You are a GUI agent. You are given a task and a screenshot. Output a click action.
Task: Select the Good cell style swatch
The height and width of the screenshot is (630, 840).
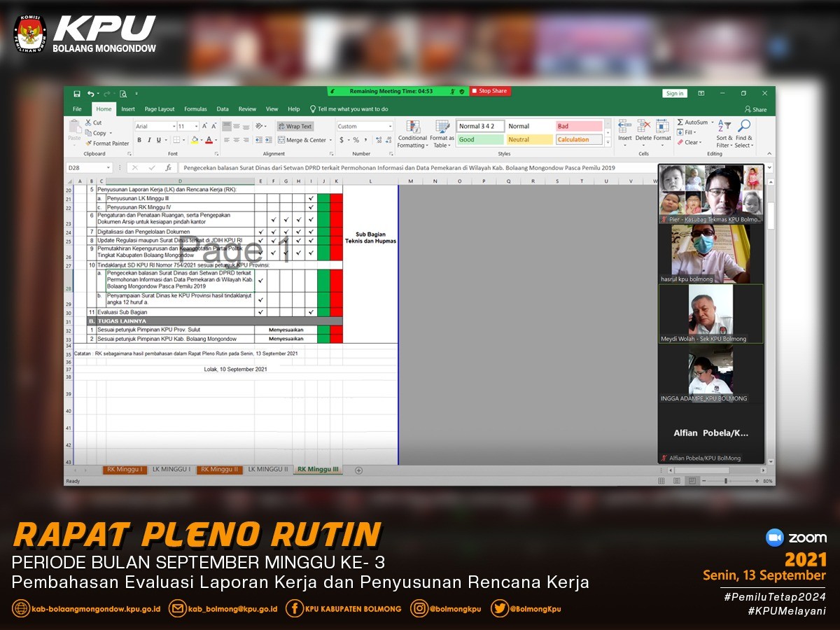coord(480,139)
